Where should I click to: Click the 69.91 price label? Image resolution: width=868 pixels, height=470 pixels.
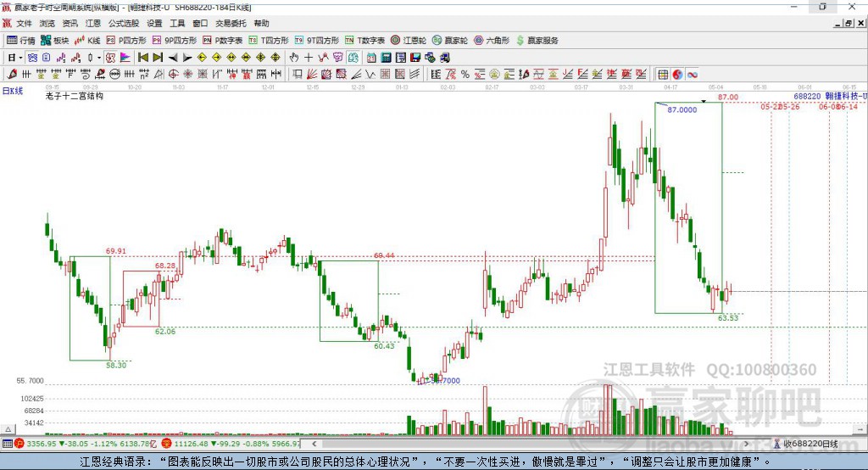(x=115, y=251)
